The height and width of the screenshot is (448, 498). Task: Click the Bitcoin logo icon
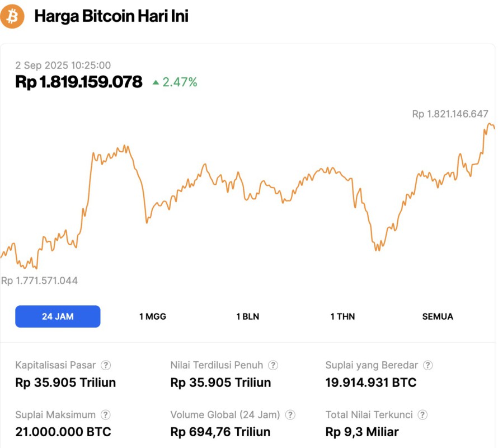coord(12,16)
